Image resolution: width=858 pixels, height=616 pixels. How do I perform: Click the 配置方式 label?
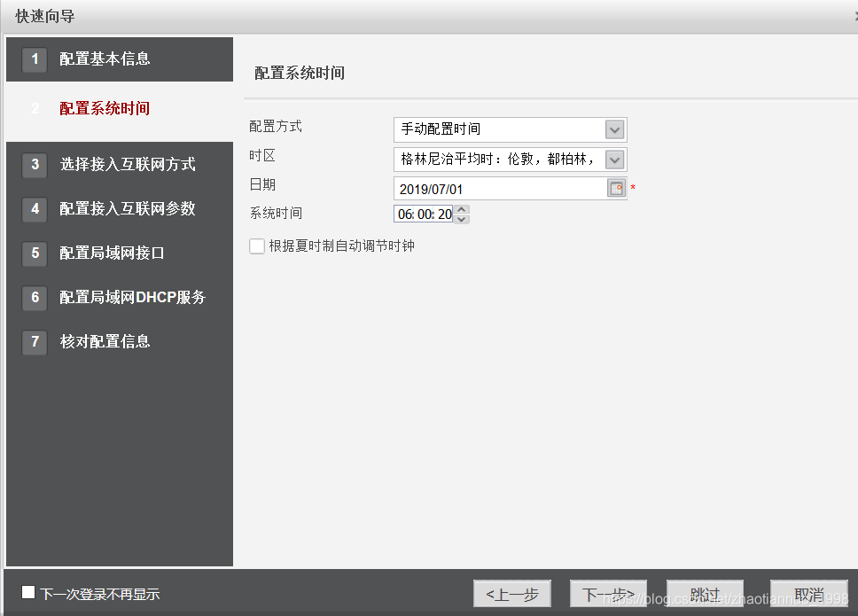coord(276,127)
